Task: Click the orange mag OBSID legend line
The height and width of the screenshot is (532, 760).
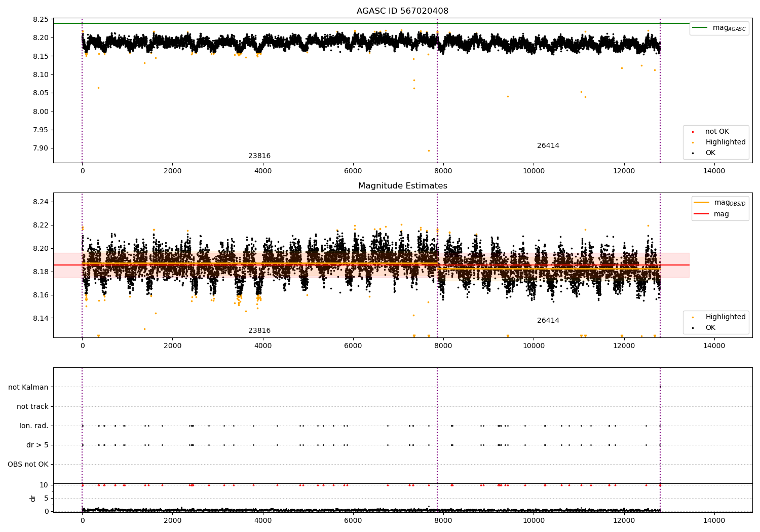Action: pos(701,203)
